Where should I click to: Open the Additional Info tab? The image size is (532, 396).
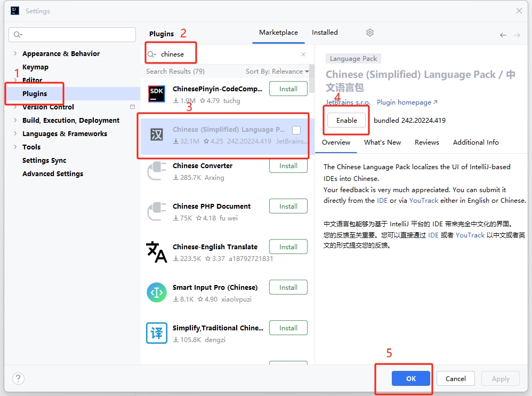tap(475, 142)
